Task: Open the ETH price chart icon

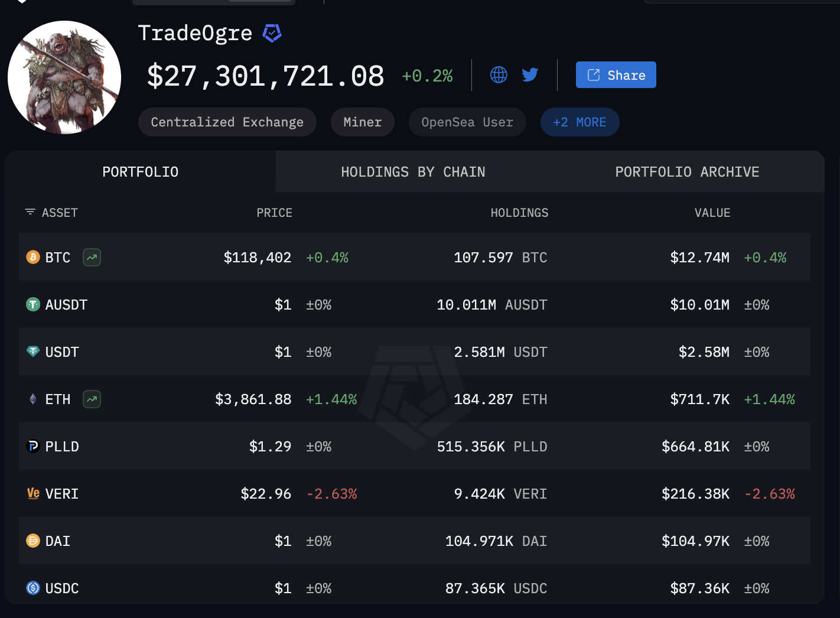Action: click(92, 399)
